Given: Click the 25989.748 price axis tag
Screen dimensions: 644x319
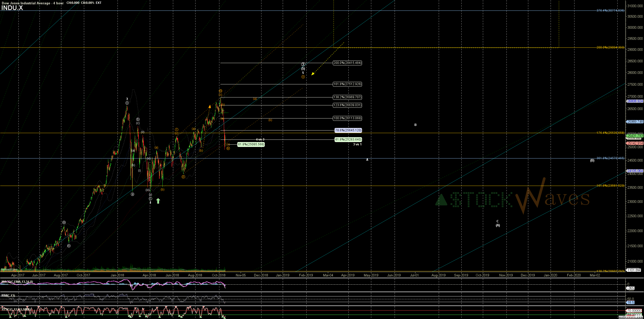Looking at the screenshot, I should point(635,122).
